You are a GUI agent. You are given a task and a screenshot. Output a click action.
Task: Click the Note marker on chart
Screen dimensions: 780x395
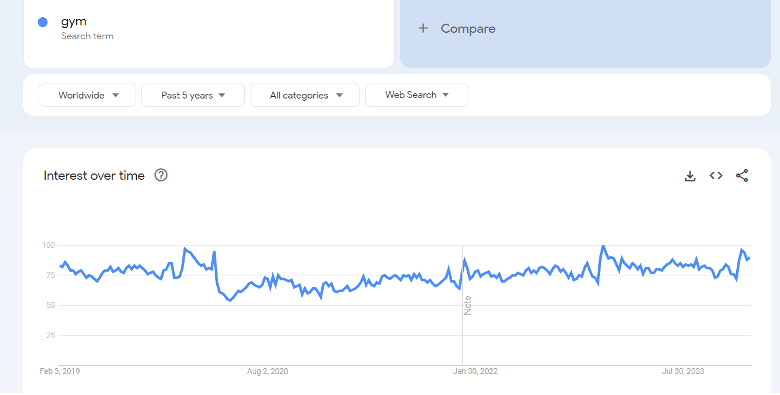pyautogui.click(x=468, y=305)
